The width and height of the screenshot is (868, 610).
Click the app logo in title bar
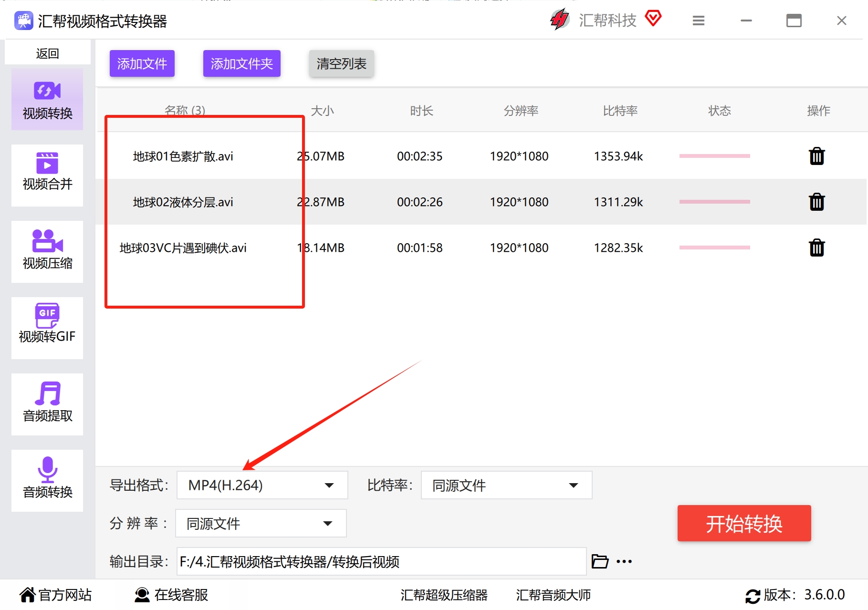(x=24, y=21)
